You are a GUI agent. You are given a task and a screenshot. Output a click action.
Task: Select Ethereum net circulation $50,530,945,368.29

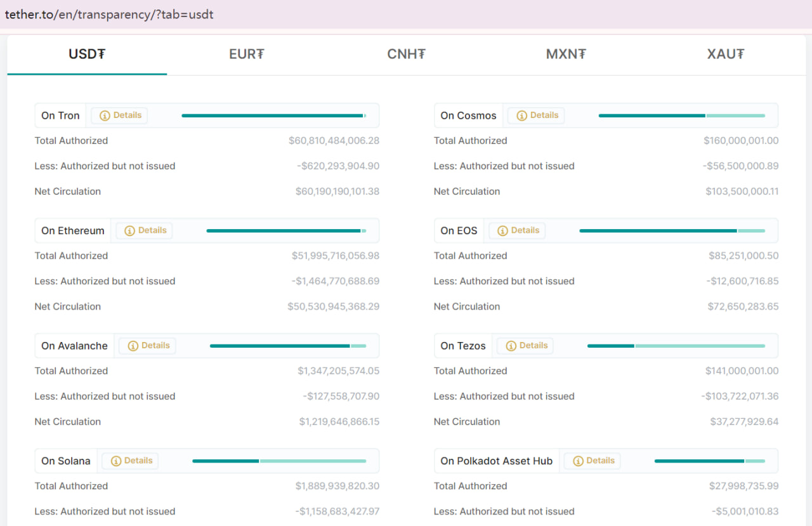tap(334, 306)
